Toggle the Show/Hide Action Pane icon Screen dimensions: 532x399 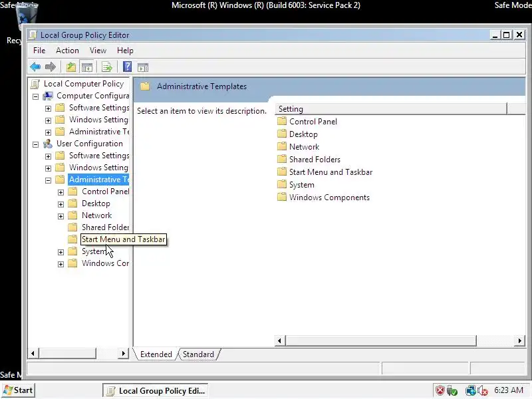(143, 67)
